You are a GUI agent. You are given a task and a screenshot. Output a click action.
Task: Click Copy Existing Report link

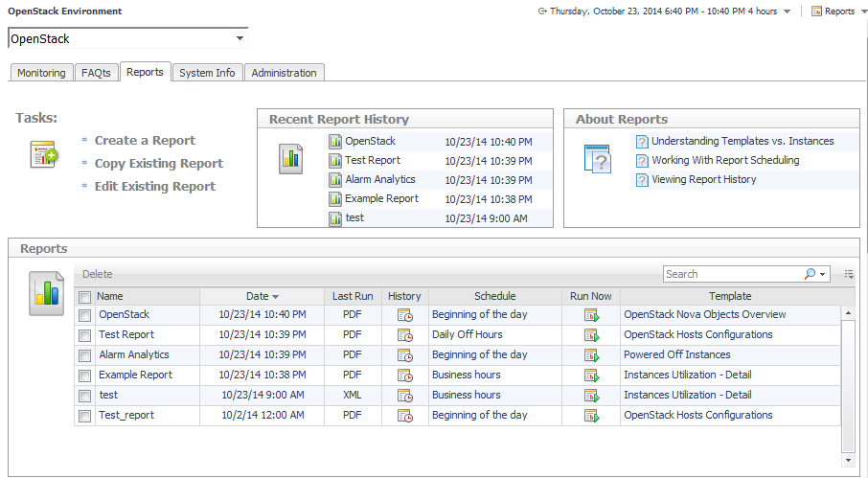click(x=158, y=164)
